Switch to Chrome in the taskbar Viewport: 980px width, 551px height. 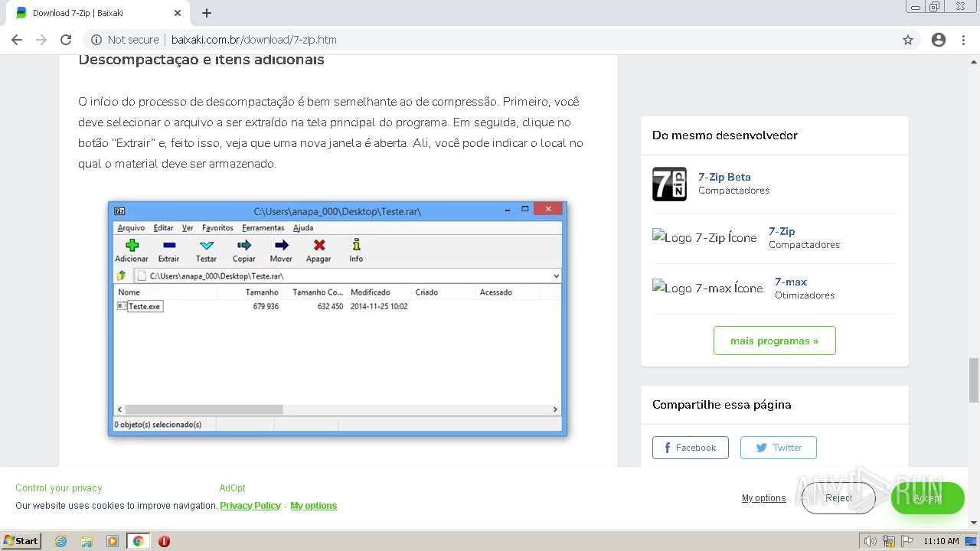138,541
